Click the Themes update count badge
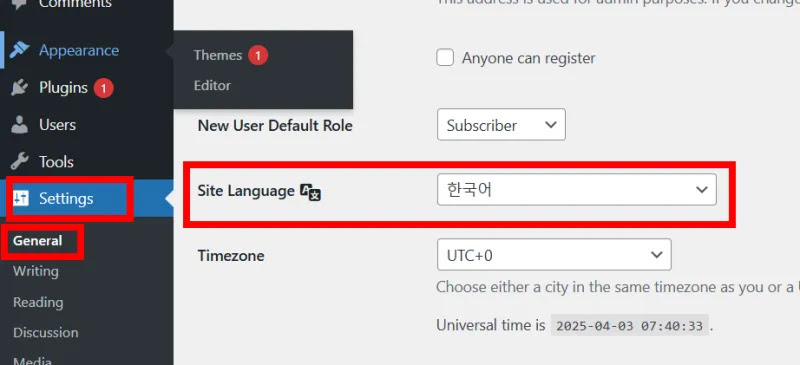This screenshot has height=365, width=800. pos(258,55)
